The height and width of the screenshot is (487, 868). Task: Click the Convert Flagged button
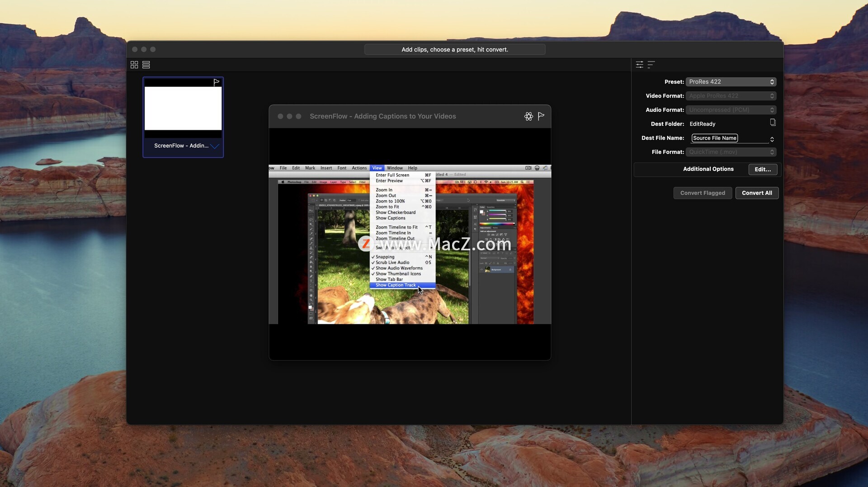(703, 193)
